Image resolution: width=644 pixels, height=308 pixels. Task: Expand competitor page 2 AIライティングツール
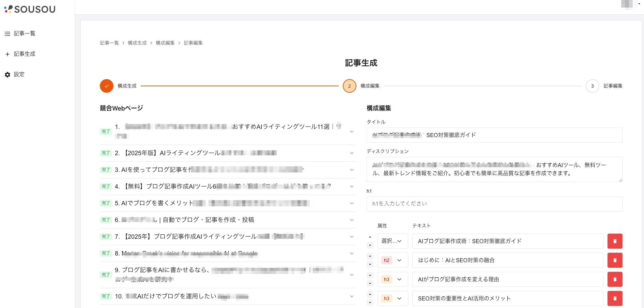point(352,153)
